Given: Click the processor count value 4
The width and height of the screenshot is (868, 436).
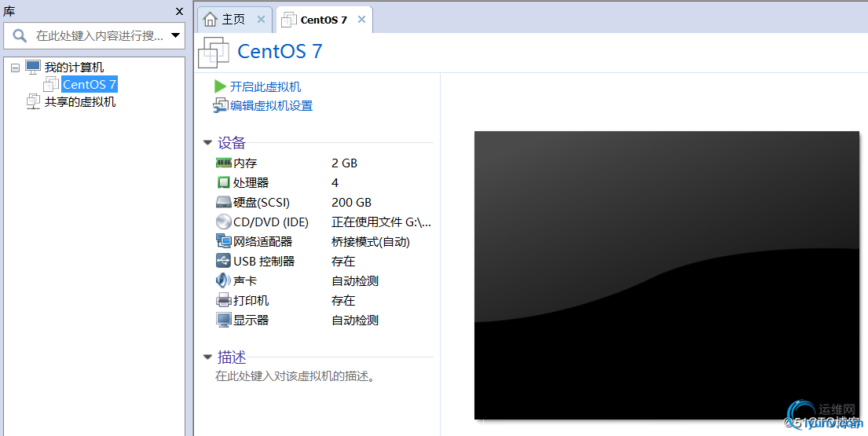Looking at the screenshot, I should click(335, 182).
